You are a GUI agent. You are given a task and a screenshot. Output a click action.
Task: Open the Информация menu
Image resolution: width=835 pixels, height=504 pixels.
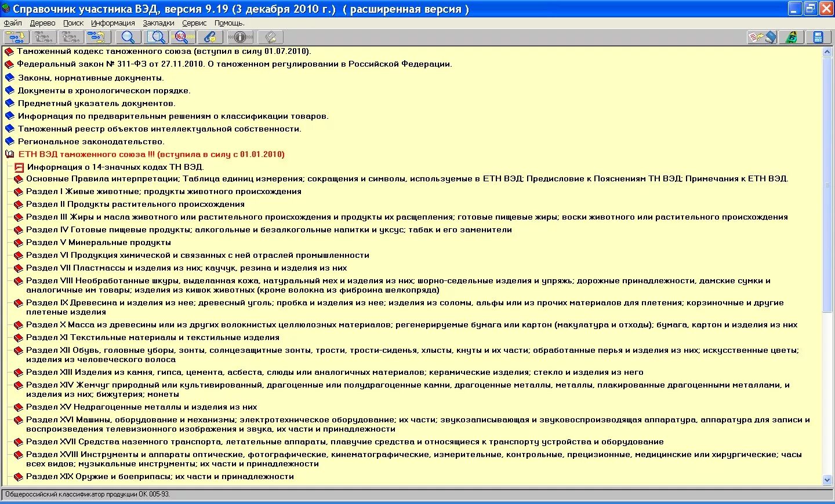coord(112,23)
